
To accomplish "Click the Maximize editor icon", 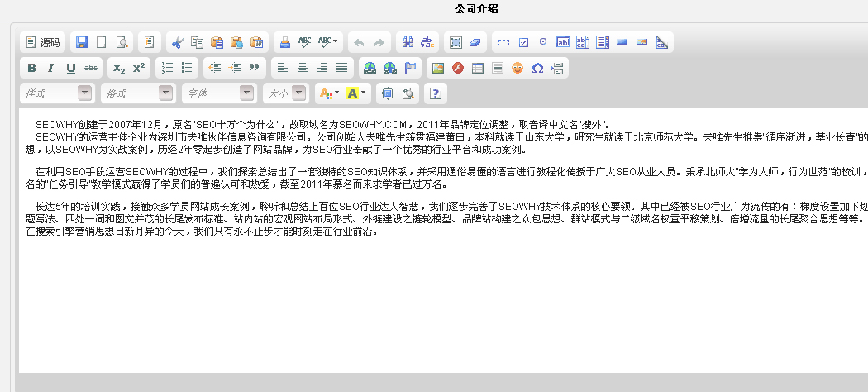I will pos(388,93).
